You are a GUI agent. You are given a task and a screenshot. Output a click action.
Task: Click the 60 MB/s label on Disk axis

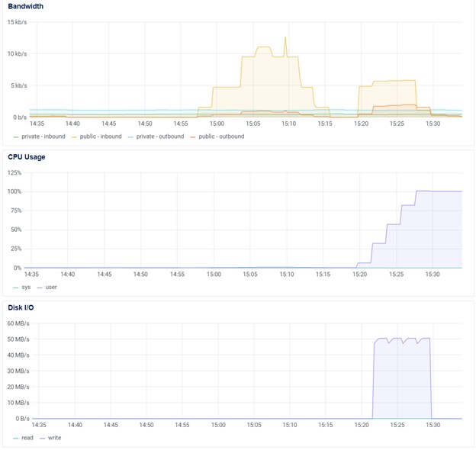[18, 323]
